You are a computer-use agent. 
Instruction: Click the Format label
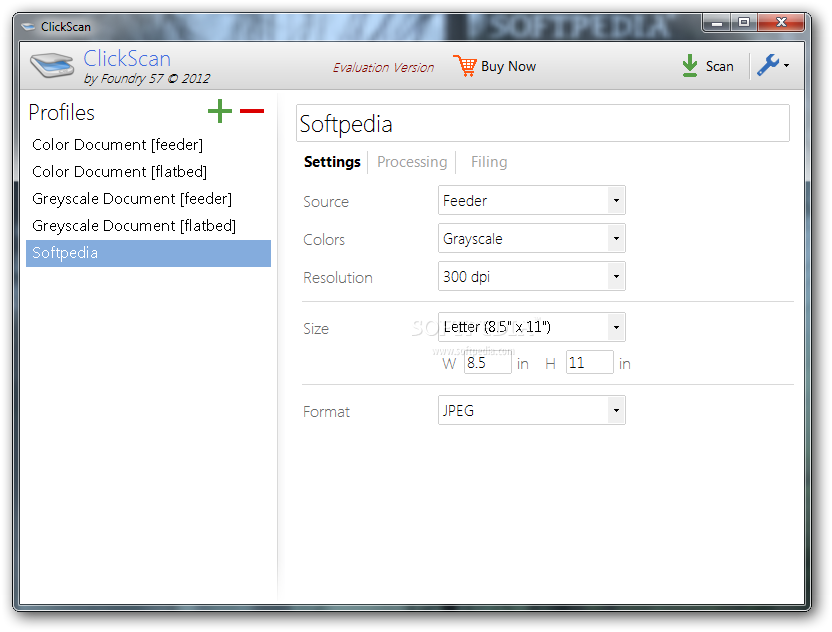point(326,412)
